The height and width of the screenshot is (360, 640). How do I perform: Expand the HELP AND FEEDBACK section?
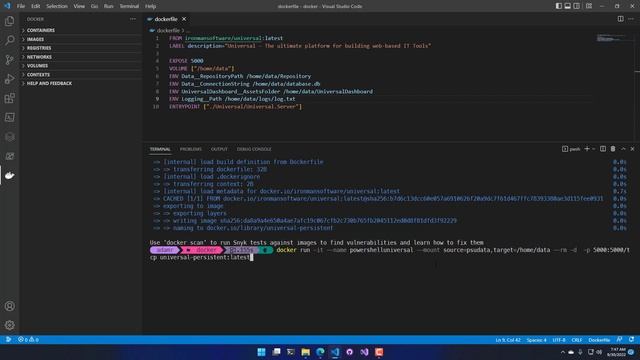81,83
